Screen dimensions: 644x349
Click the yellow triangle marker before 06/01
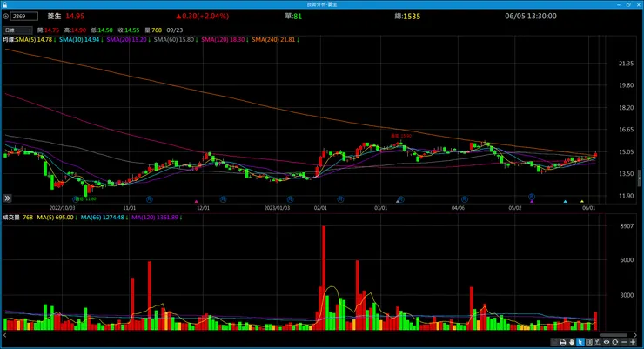coord(582,201)
